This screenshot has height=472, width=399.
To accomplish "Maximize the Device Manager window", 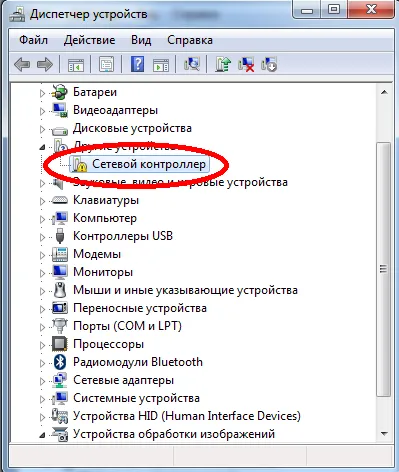I will tap(334, 10).
